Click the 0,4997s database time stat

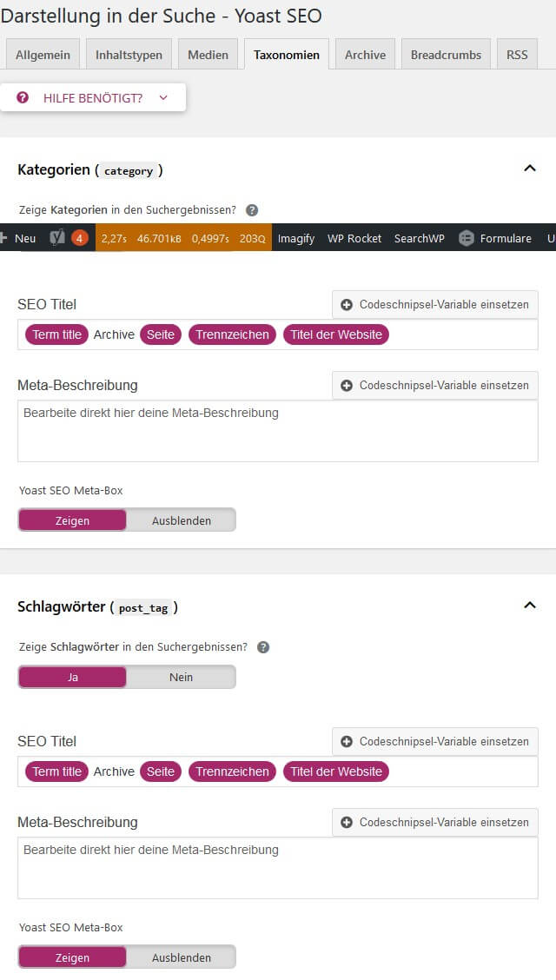(210, 238)
